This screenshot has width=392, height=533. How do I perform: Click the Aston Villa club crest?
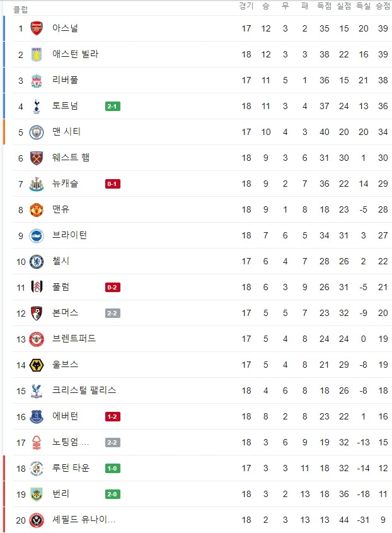(x=37, y=54)
